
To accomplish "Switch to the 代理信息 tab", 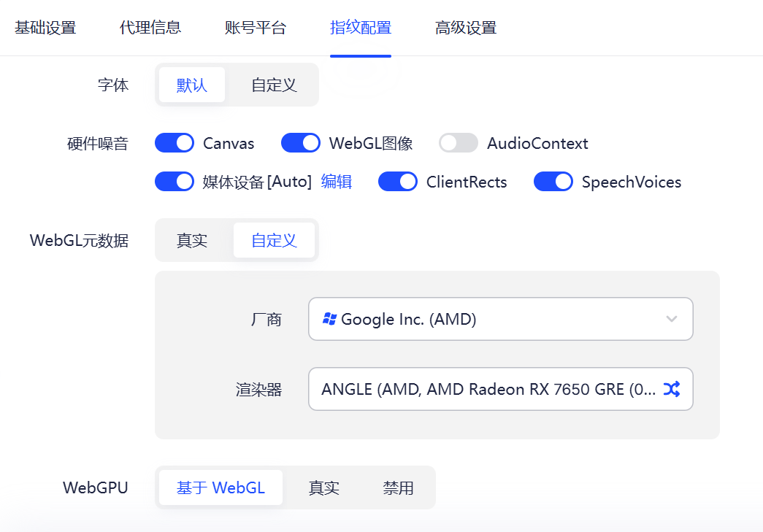I will 150,28.
